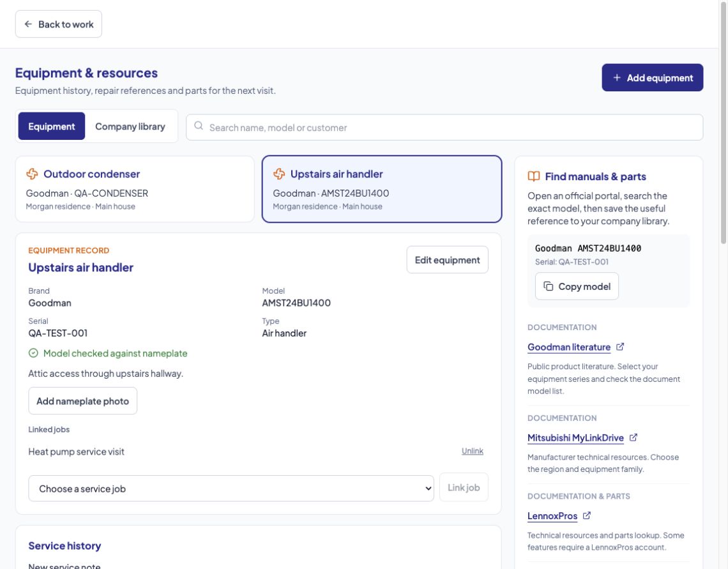Click the Goodman · QA-CONDENSER line on condenser card
This screenshot has width=728, height=569.
click(87, 193)
